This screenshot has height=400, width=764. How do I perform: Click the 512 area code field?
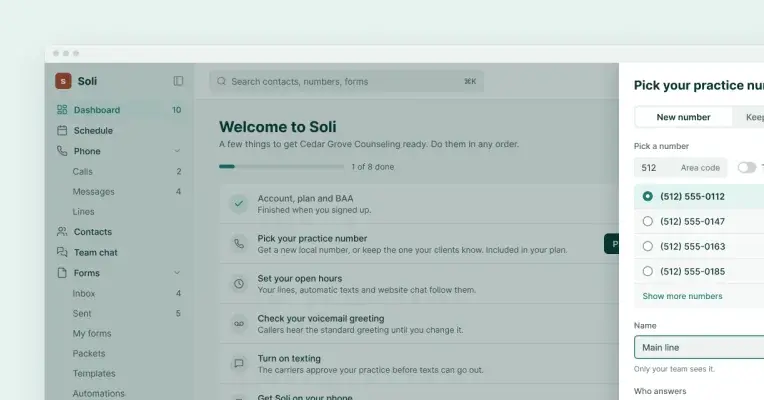point(680,168)
